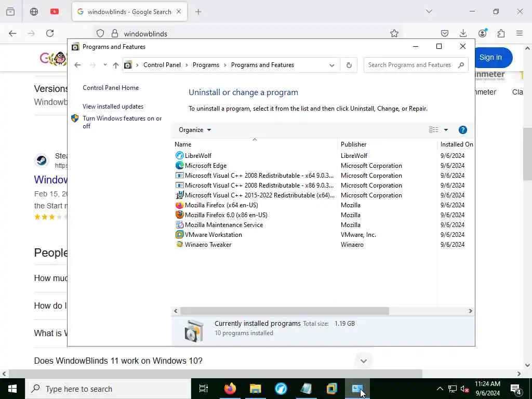Expand the view options dropdown arrow
Image resolution: width=532 pixels, height=399 pixels.
[446, 130]
